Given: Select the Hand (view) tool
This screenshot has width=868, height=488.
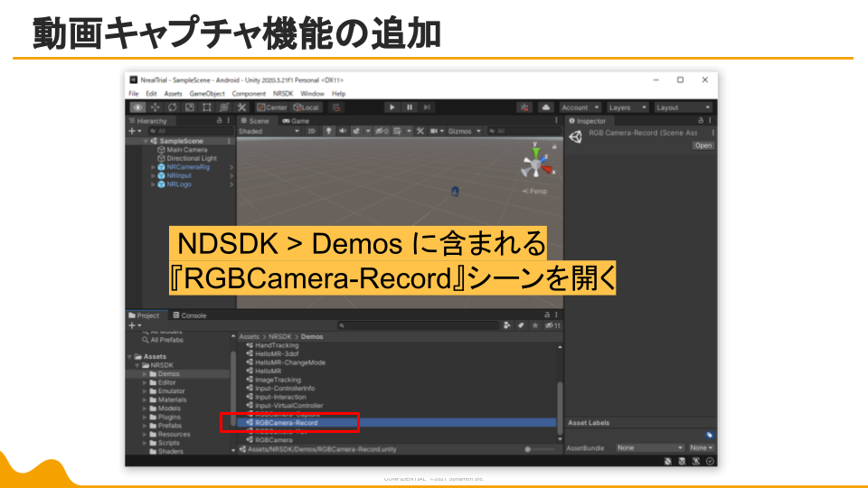Looking at the screenshot, I should [x=137, y=108].
